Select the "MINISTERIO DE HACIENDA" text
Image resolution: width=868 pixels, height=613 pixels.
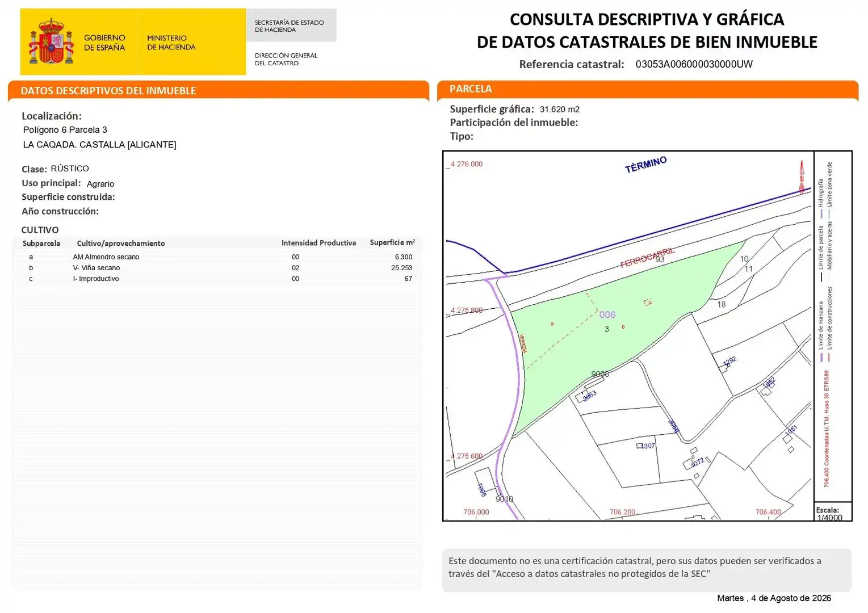point(171,43)
